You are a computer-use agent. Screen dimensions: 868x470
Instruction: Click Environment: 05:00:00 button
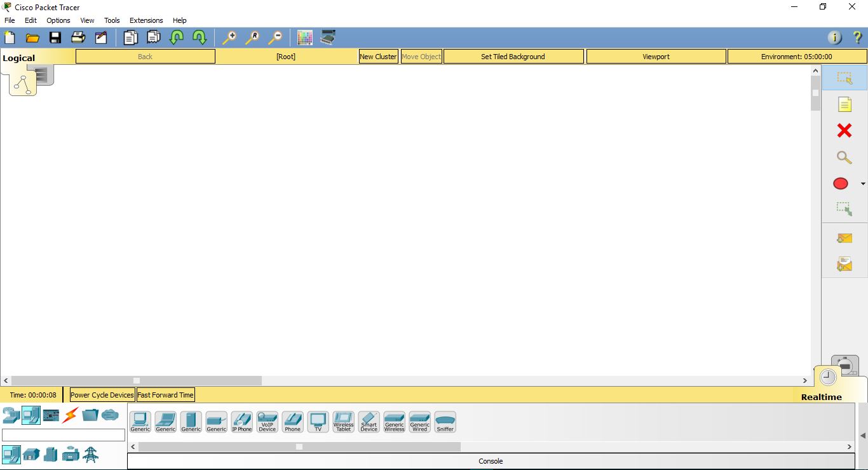(797, 57)
